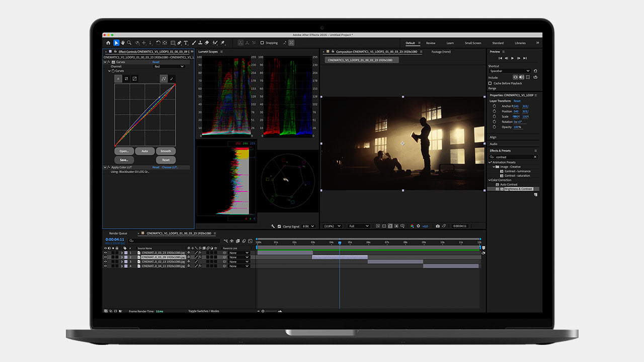Open the Spacebar shortcut dropdown
The image size is (644, 362).
tap(509, 71)
